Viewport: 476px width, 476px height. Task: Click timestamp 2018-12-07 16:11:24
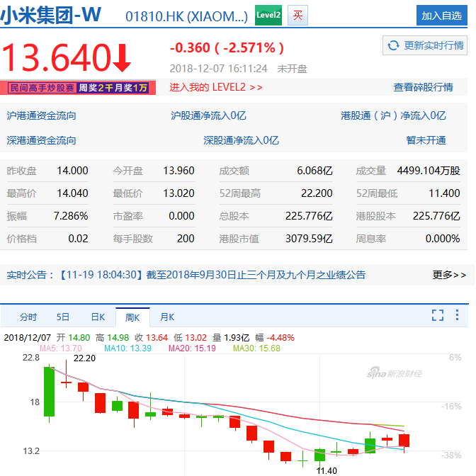click(x=218, y=69)
